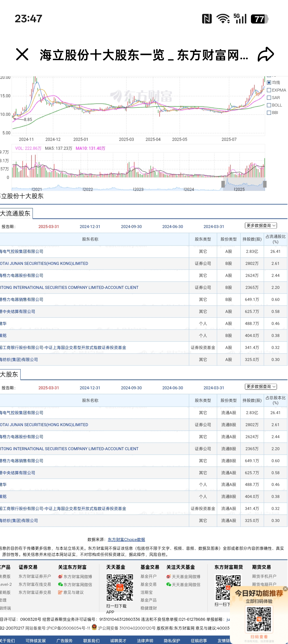Tap the 立即扫码体验 QR code in popup
Image resolution: width=288 pixels, height=644 pixels.
point(259,619)
